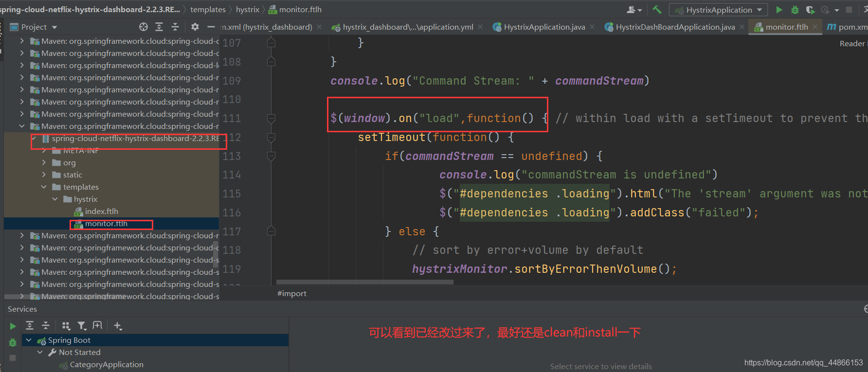The height and width of the screenshot is (372, 868).
Task: Debug HystrixApplication with the top toolbar bug icon
Action: click(795, 9)
